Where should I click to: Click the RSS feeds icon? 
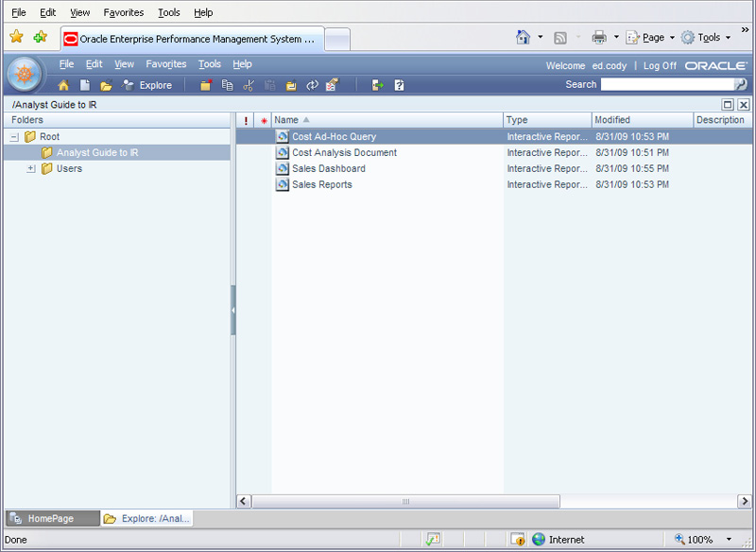(x=560, y=38)
